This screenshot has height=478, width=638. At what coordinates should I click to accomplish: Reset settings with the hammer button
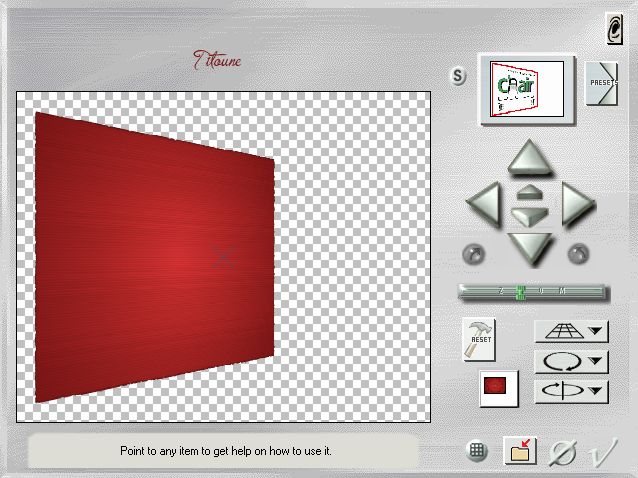click(479, 339)
